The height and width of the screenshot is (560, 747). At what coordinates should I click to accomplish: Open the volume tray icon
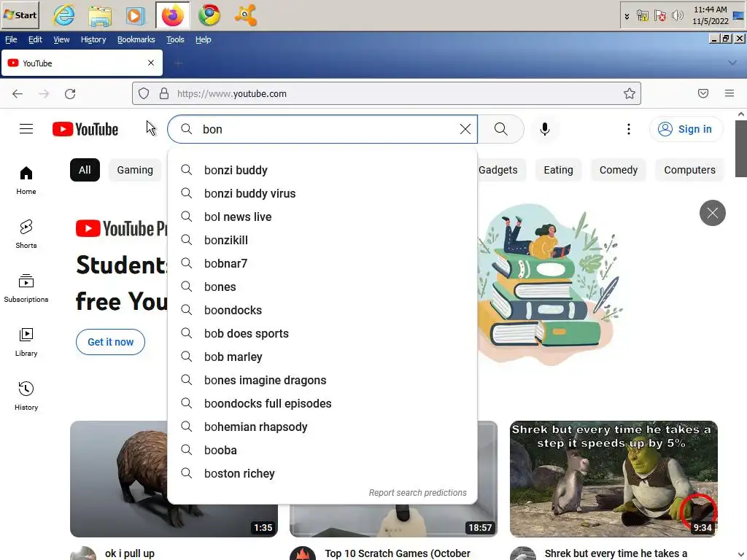click(x=677, y=16)
